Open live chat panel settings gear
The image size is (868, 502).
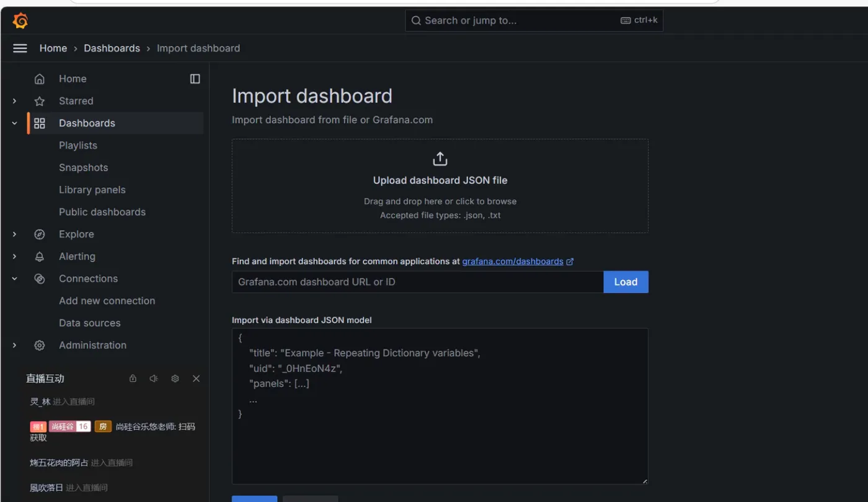pos(175,379)
